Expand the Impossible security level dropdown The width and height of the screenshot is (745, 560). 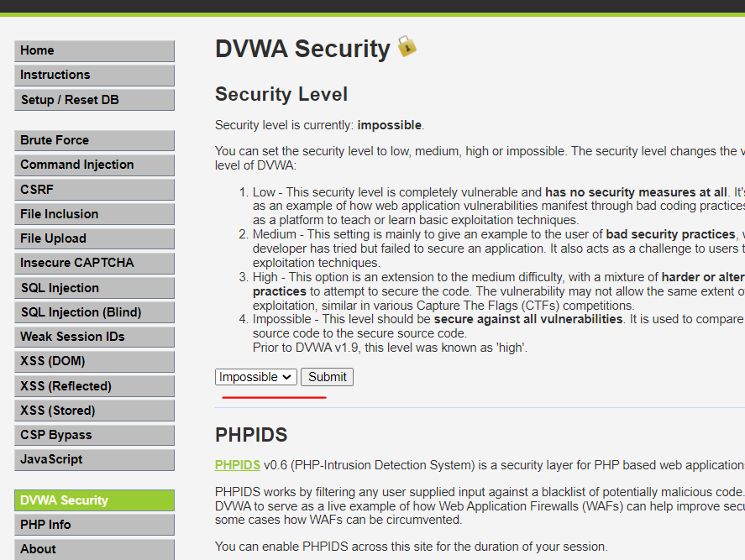(255, 377)
